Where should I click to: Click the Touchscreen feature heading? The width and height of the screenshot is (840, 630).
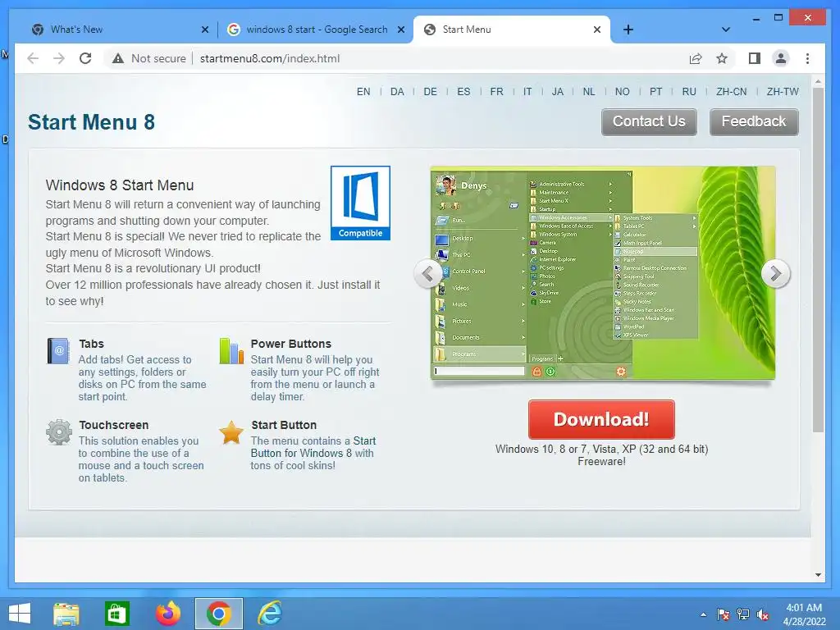114,426
